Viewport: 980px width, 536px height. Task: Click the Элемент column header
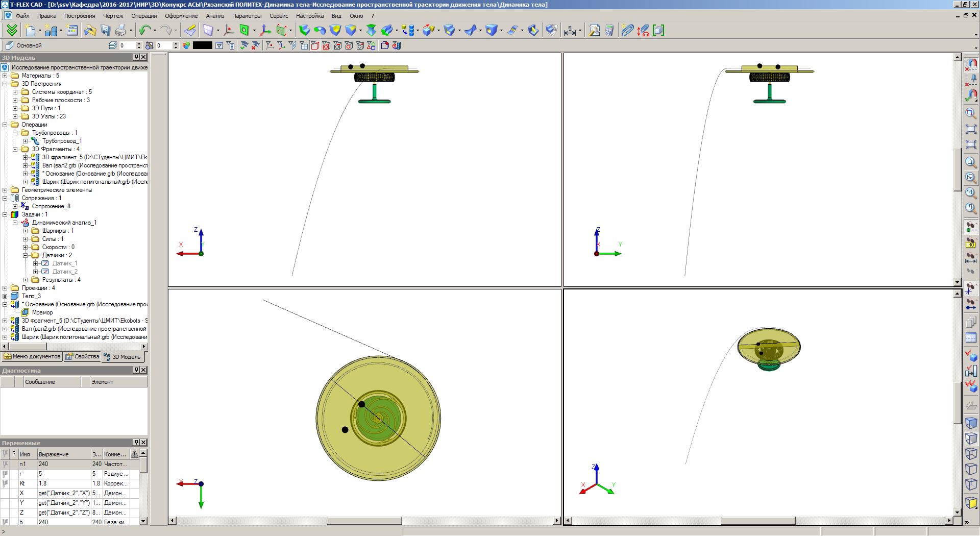click(x=119, y=382)
